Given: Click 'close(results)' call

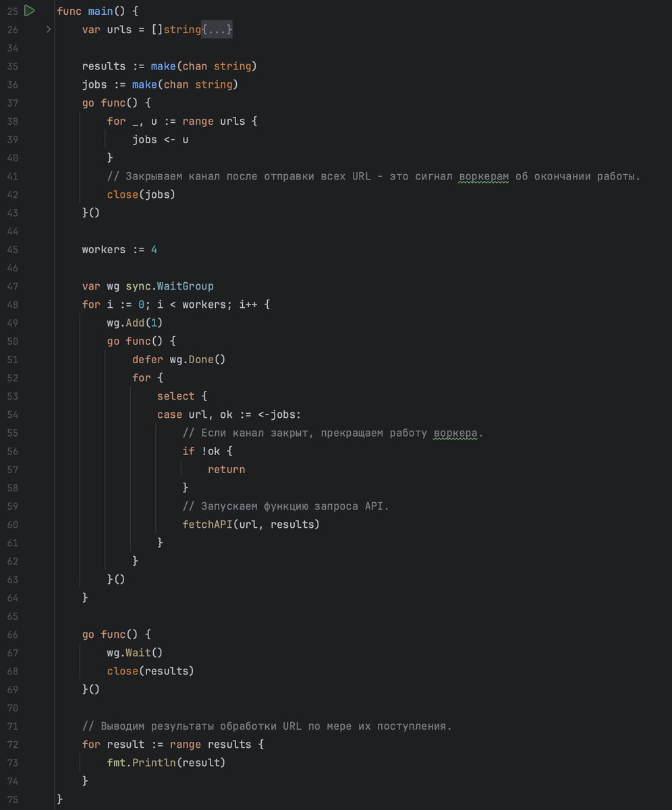Looking at the screenshot, I should [150, 671].
